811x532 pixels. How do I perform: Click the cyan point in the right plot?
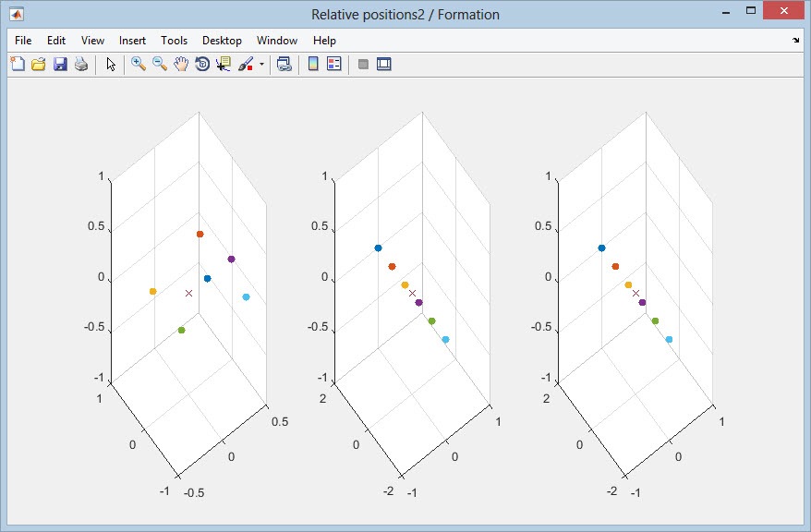670,340
